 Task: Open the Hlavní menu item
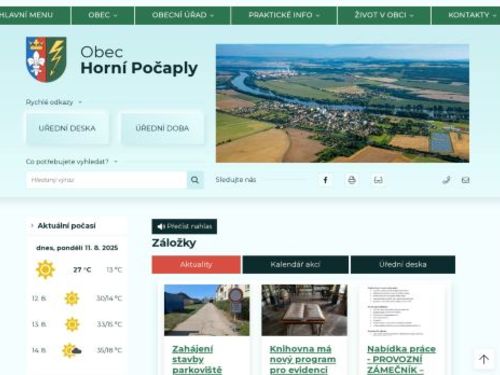(x=26, y=15)
